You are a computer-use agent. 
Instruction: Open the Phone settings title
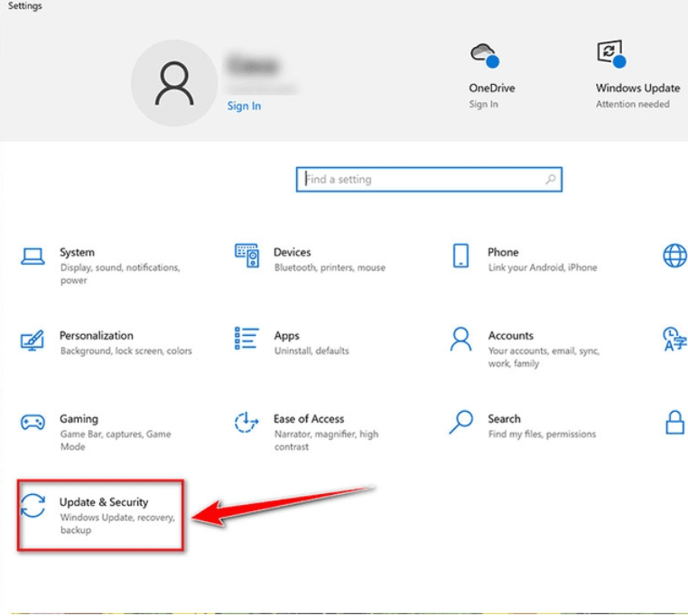click(503, 252)
